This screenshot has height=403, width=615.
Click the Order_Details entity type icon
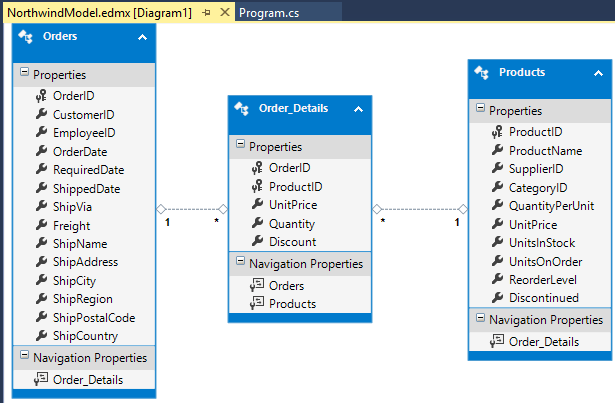tap(241, 109)
